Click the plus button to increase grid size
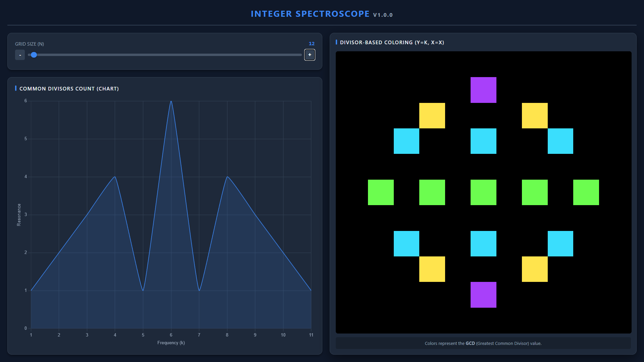The image size is (644, 362). tap(310, 55)
